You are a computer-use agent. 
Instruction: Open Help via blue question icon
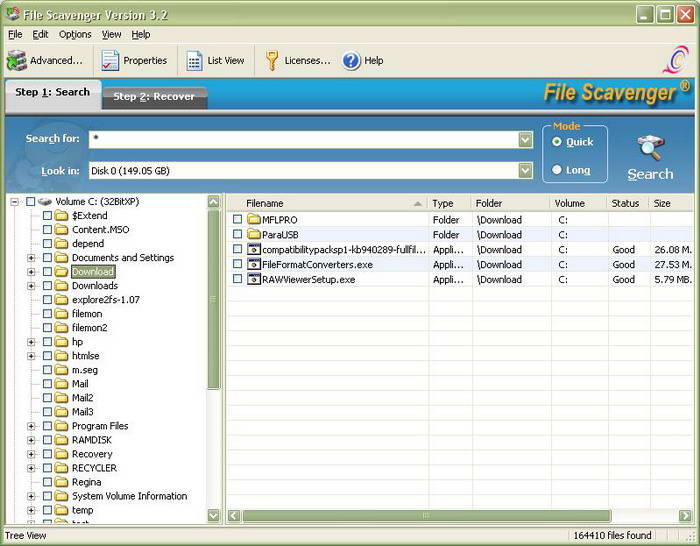pos(351,60)
